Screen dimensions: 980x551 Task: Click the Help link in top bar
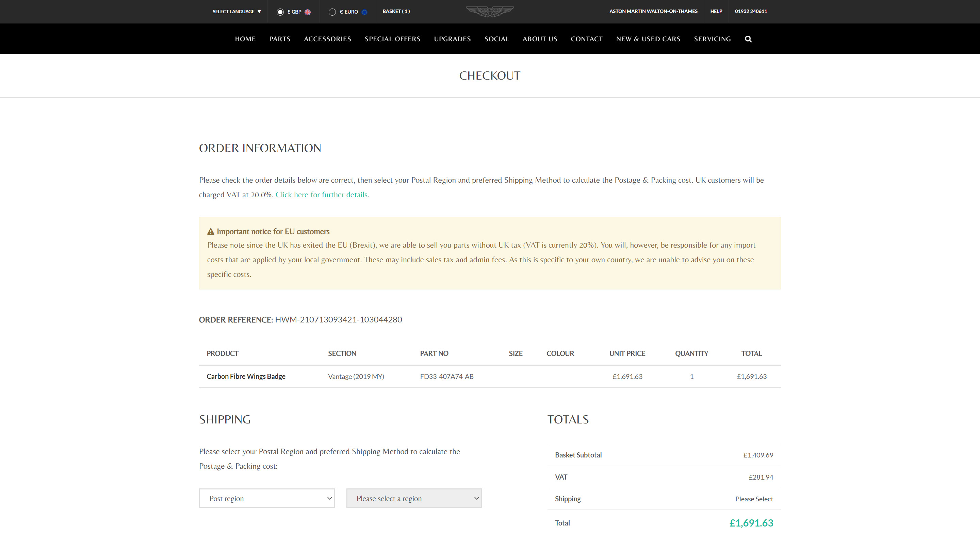[716, 12]
